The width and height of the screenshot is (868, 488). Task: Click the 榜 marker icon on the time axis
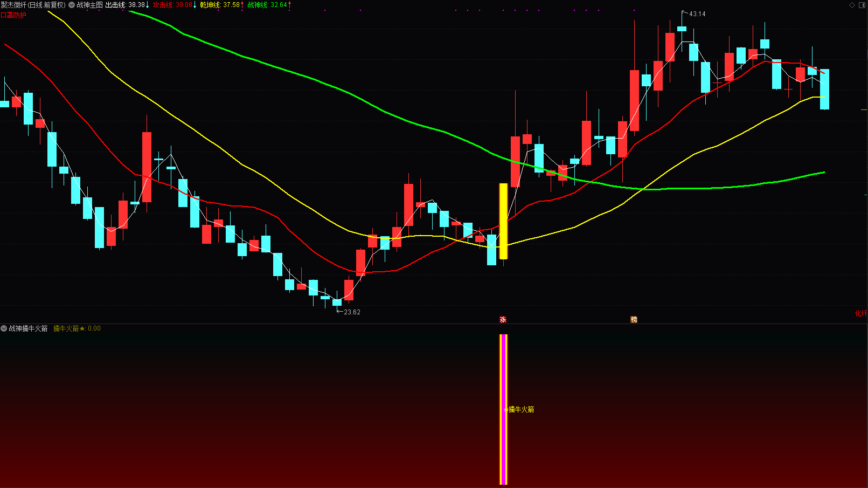click(x=634, y=320)
